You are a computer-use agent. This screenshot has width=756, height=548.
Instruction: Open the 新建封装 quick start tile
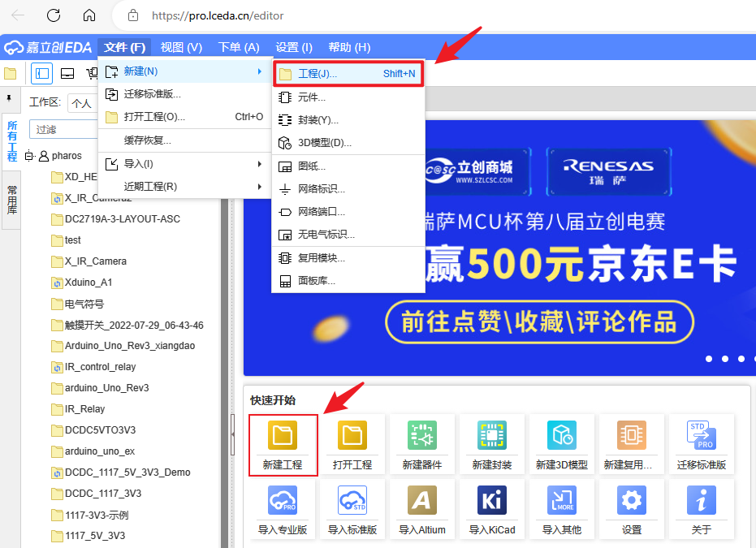tap(492, 444)
